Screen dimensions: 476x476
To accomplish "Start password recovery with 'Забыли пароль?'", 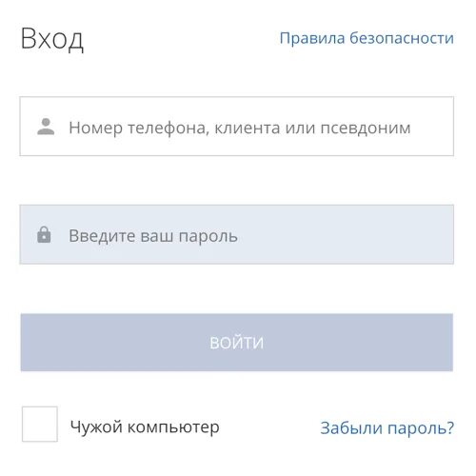I will pos(387,427).
